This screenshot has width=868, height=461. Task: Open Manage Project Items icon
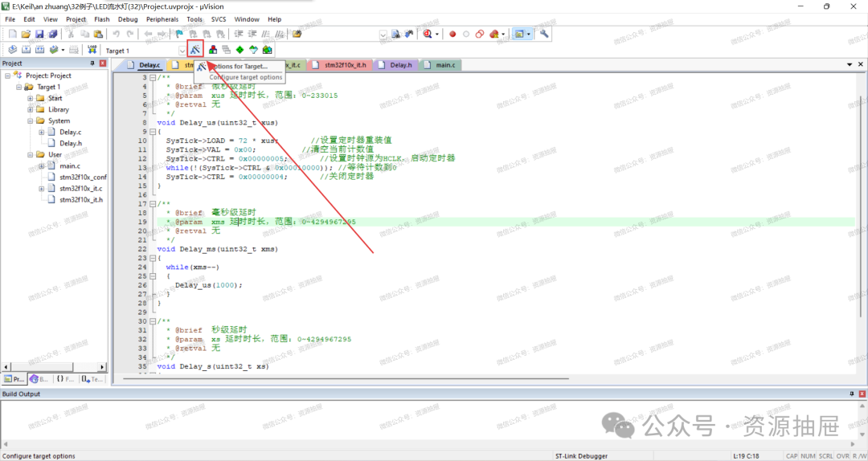(212, 50)
